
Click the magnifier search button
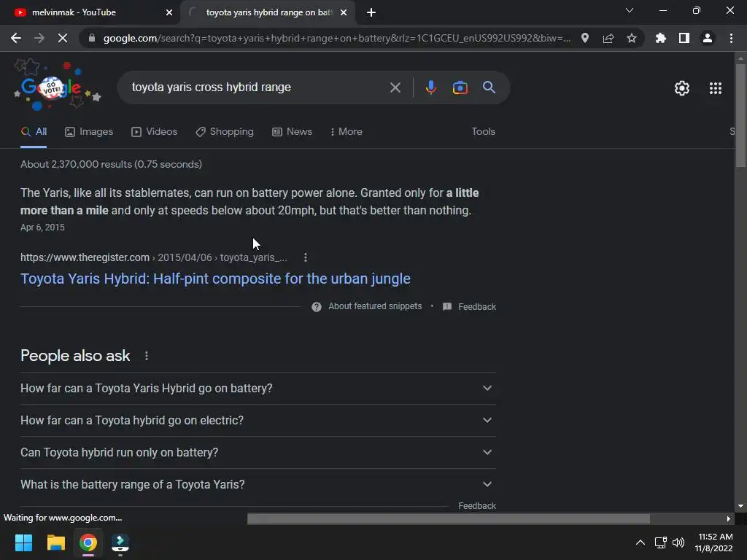(489, 87)
